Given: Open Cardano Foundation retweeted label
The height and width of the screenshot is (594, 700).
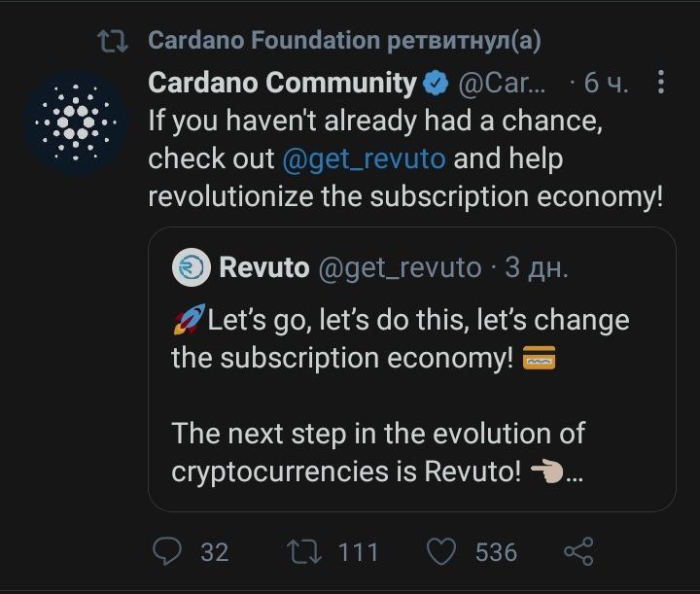Looking at the screenshot, I should point(344,41).
